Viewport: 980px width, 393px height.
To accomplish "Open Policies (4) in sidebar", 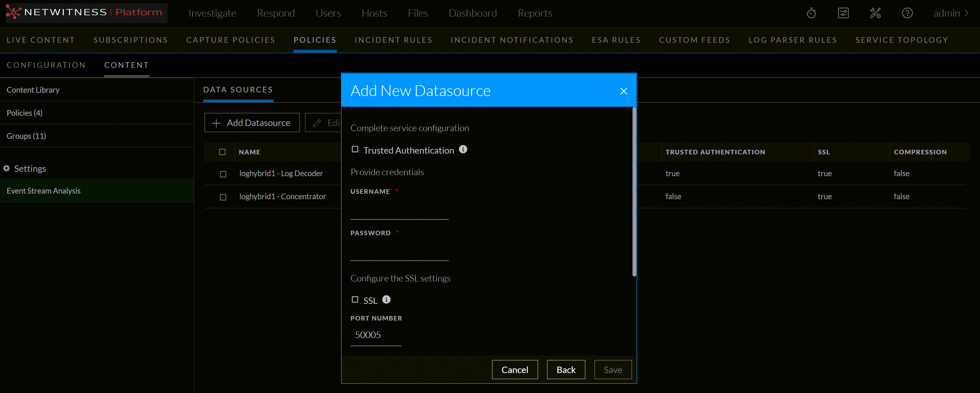I will (x=24, y=113).
